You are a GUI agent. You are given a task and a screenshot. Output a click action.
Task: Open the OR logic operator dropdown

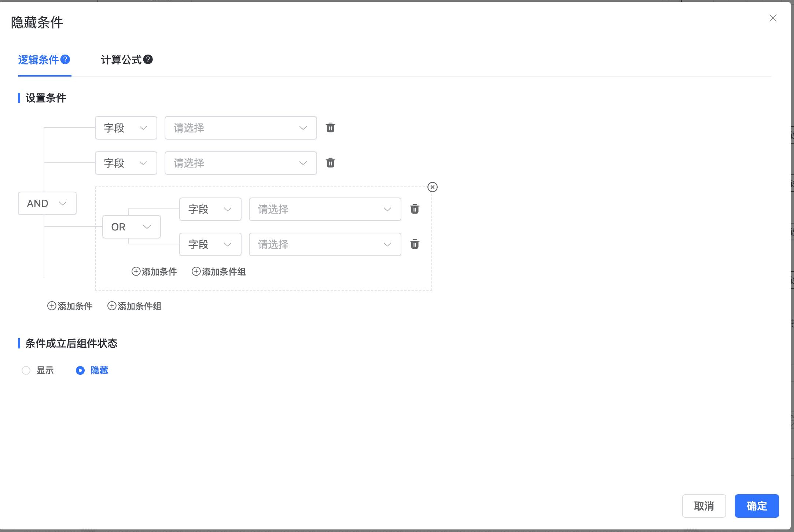(132, 227)
